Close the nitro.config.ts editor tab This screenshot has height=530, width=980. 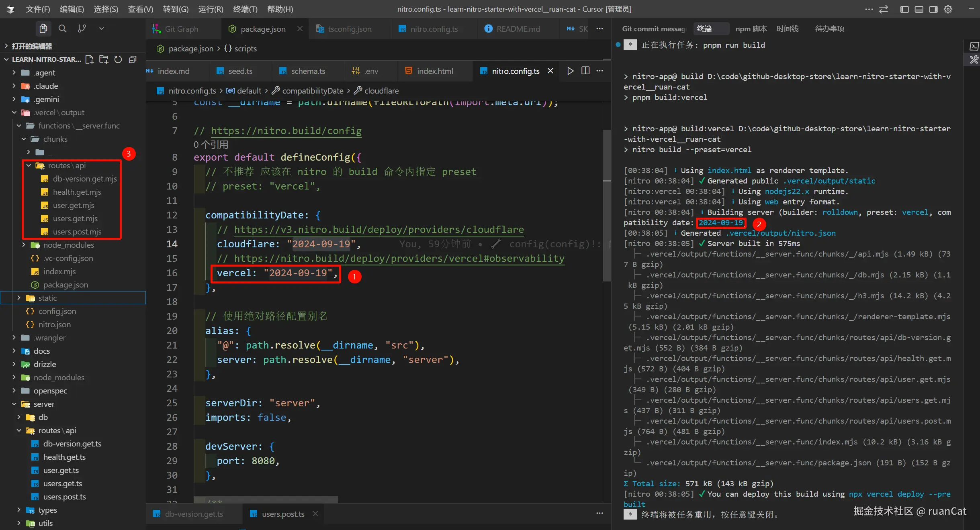(550, 71)
